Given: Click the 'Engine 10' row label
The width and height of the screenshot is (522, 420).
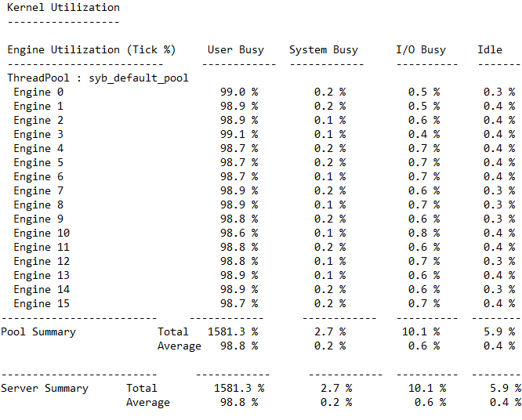Looking at the screenshot, I should coord(42,234).
